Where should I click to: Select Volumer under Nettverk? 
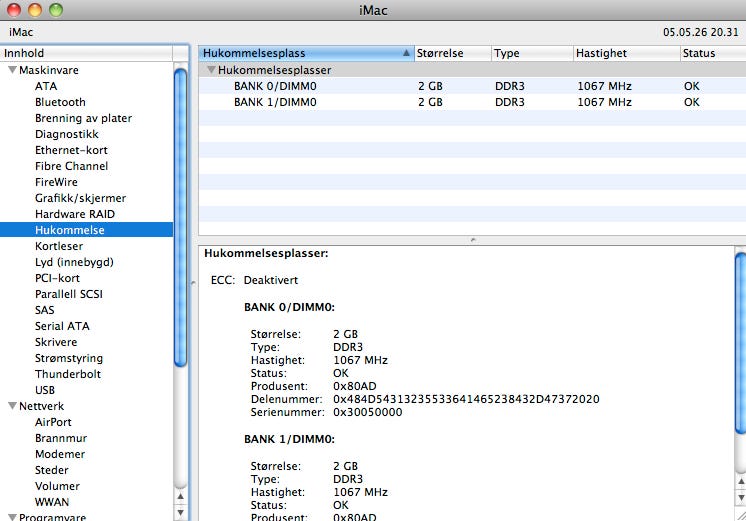[x=57, y=486]
